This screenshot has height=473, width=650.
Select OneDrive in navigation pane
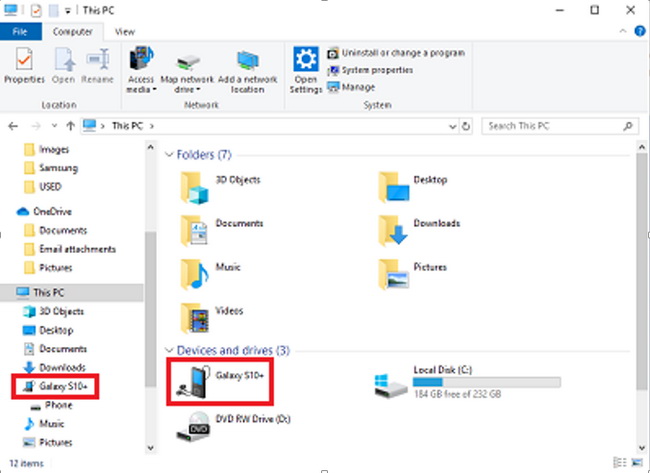44,212
